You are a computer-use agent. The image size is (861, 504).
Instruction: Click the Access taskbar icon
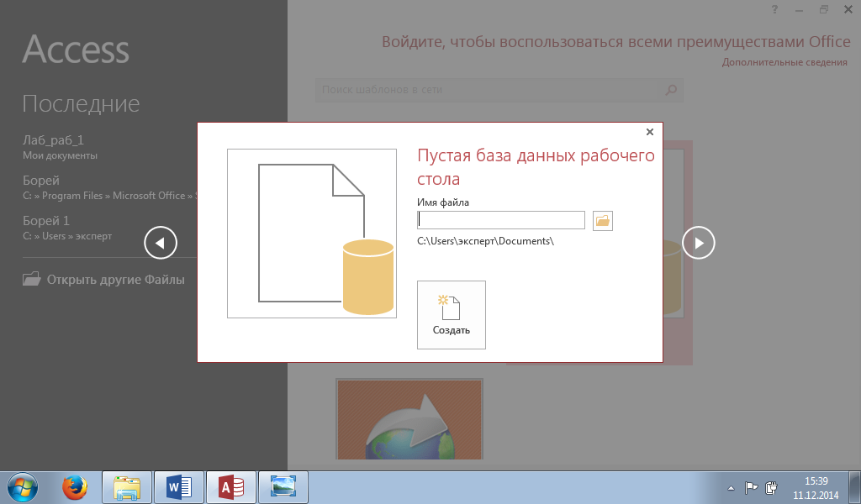pyautogui.click(x=231, y=487)
